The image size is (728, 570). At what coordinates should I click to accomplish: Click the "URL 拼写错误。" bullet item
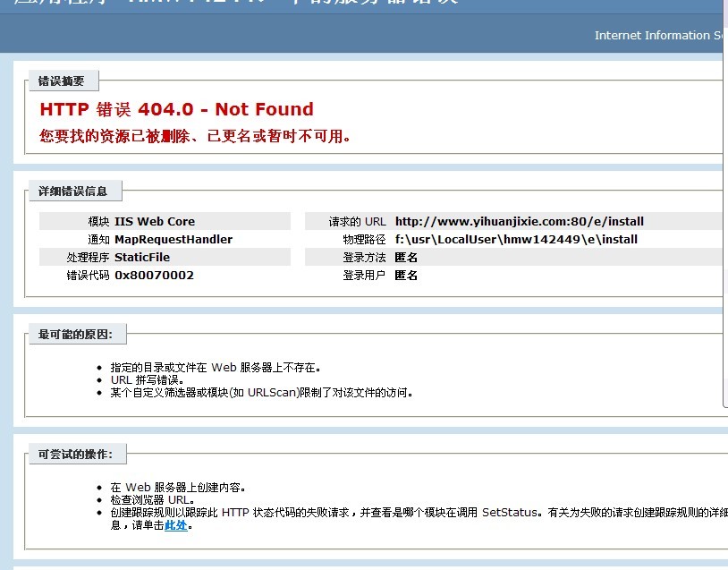click(150, 379)
